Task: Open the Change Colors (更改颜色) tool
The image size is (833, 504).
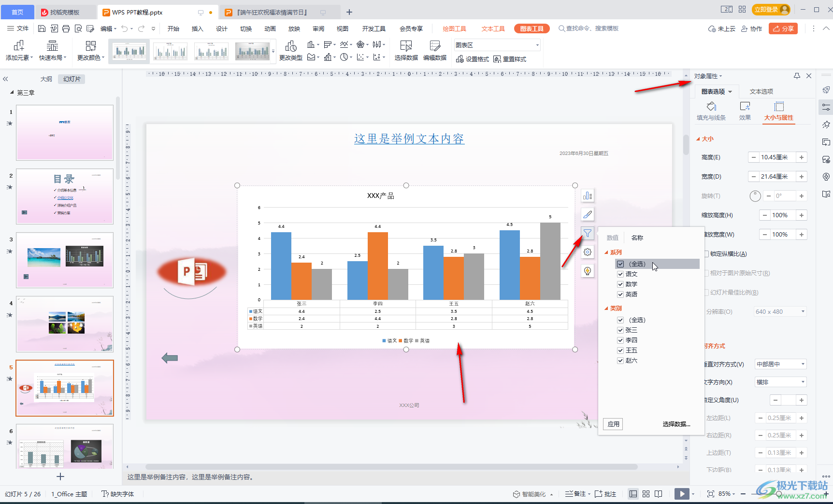Action: point(90,50)
